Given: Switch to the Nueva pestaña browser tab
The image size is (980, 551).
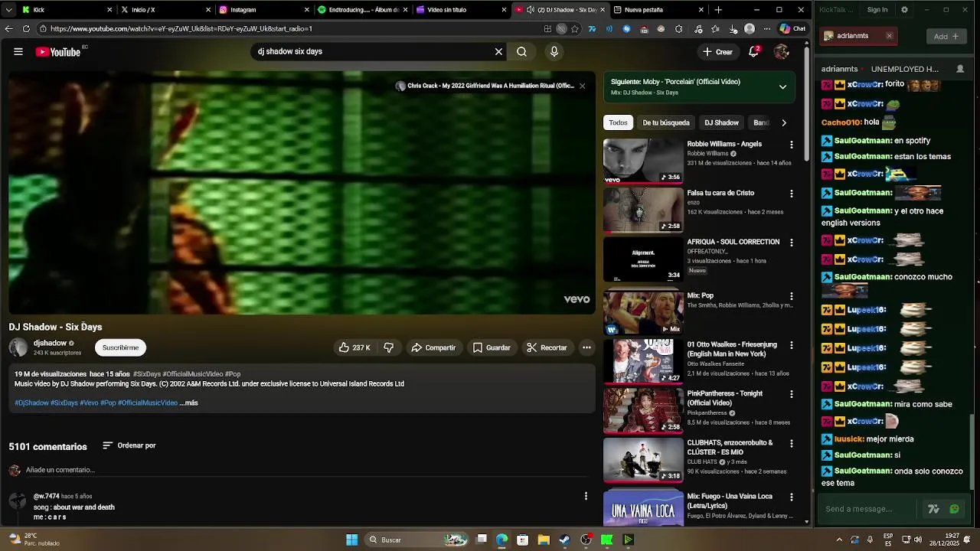Looking at the screenshot, I should coord(658,10).
